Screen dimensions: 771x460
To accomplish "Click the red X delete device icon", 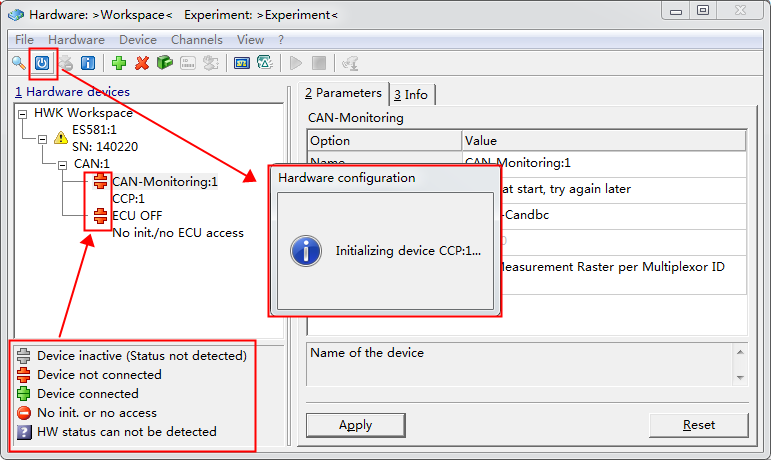I will tap(142, 63).
